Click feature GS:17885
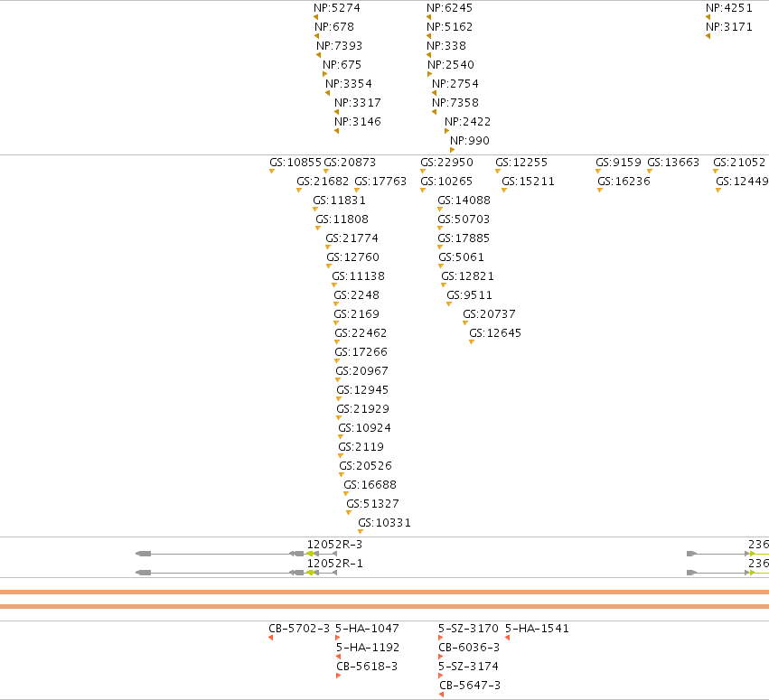Image resolution: width=769 pixels, height=700 pixels. click(464, 238)
